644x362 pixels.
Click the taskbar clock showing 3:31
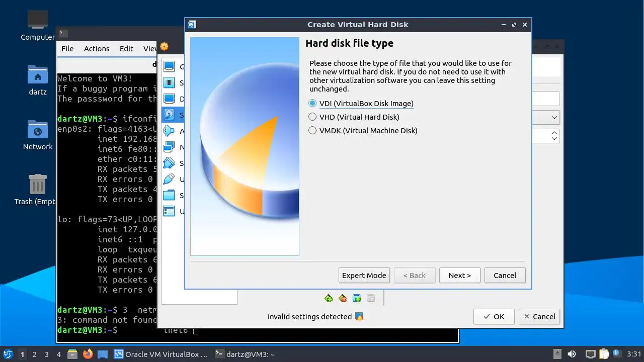pyautogui.click(x=634, y=354)
